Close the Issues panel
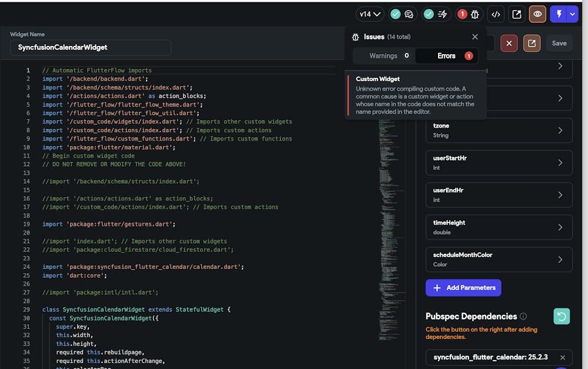The width and height of the screenshot is (588, 369). pyautogui.click(x=475, y=36)
